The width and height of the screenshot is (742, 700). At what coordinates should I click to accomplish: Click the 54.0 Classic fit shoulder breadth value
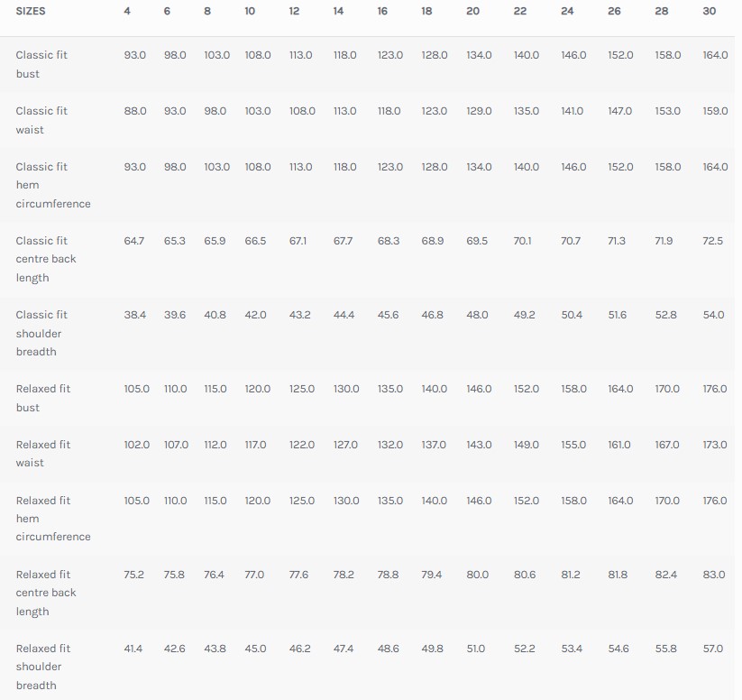tap(714, 315)
